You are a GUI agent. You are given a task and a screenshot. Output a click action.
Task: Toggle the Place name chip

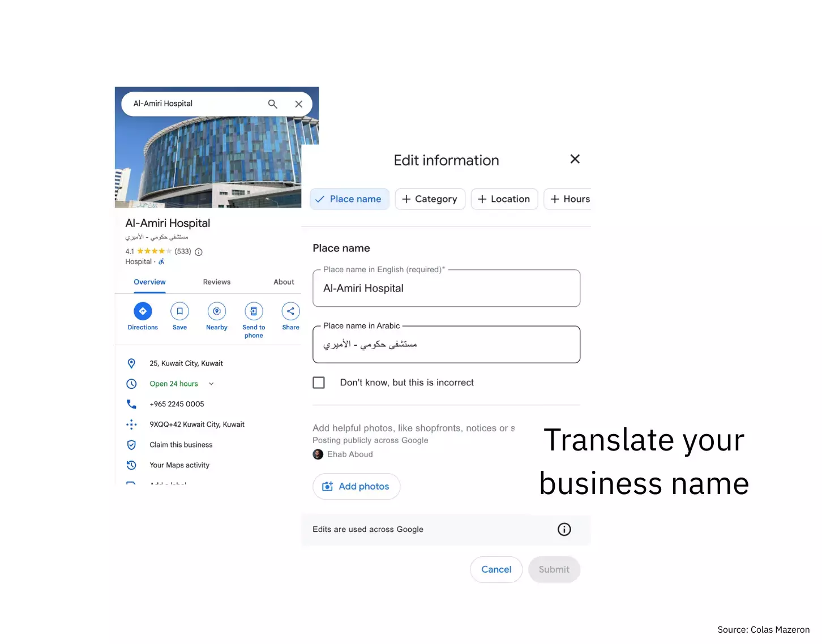pos(349,199)
